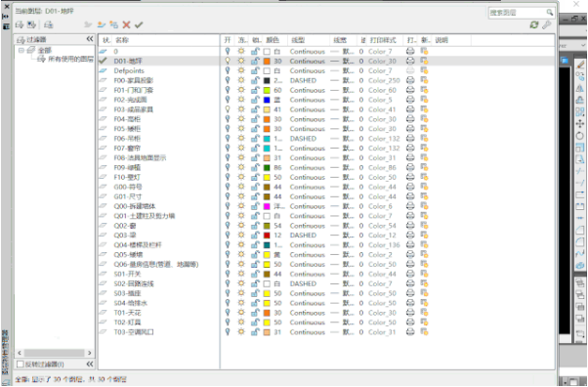Delete the selected layer with red X
This screenshot has width=588, height=387.
tap(126, 24)
